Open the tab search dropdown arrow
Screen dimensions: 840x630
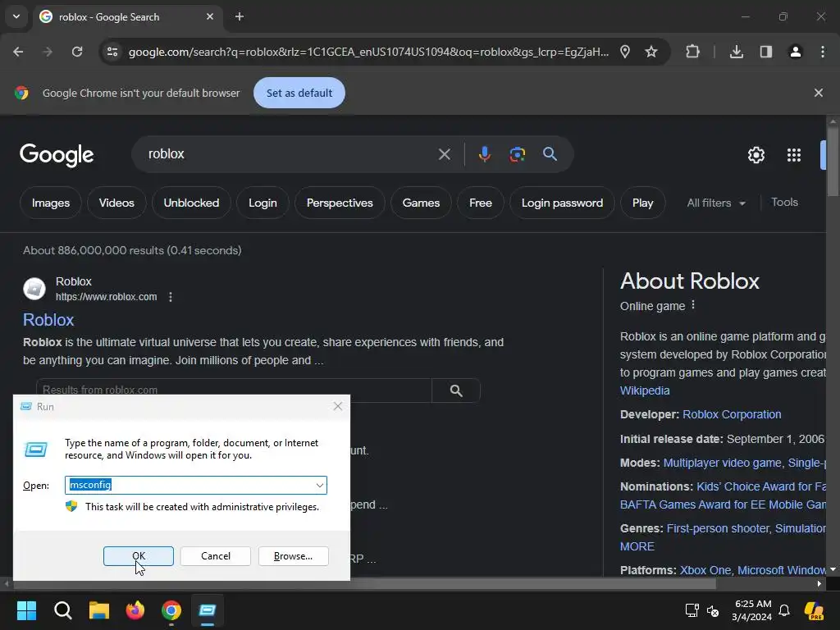coord(16,16)
